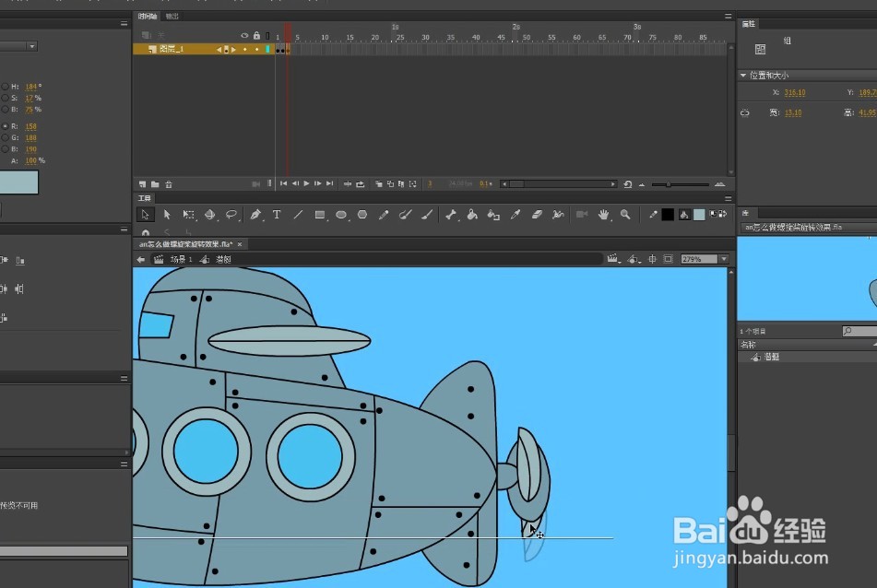The height and width of the screenshot is (588, 877).
Task: Add a new layer folder
Action: tap(155, 184)
